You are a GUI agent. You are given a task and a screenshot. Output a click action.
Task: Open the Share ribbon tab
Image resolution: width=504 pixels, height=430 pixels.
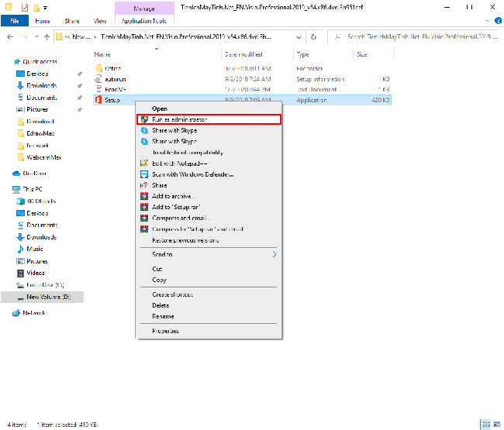point(72,21)
